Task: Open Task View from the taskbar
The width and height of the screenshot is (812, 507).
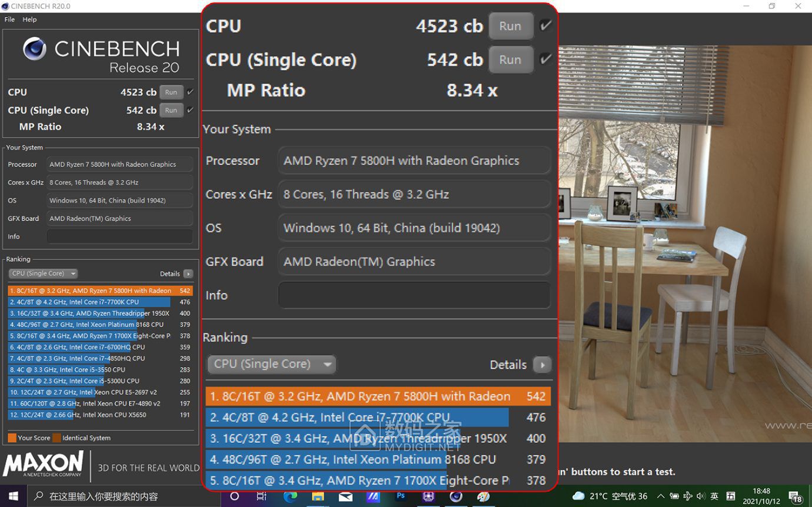Action: pyautogui.click(x=262, y=496)
